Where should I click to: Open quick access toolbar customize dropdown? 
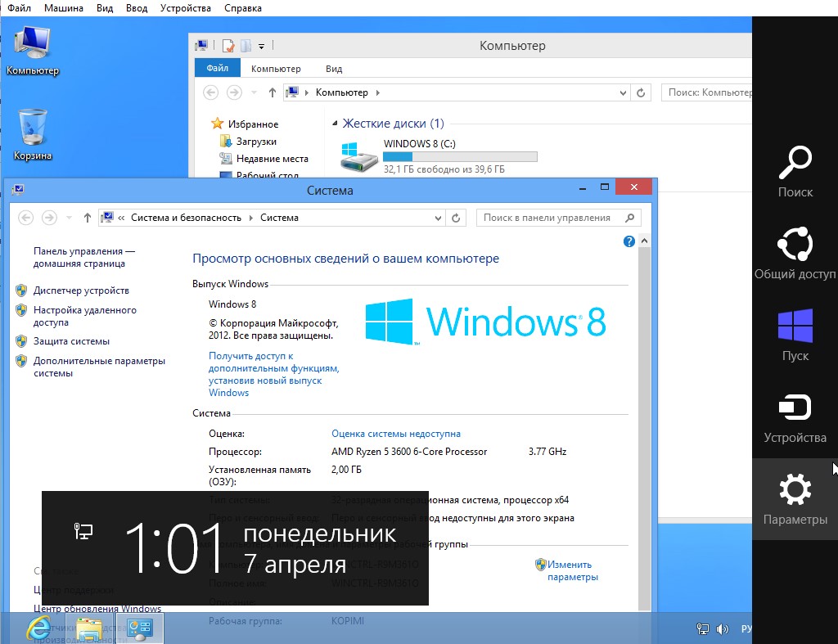(x=261, y=47)
